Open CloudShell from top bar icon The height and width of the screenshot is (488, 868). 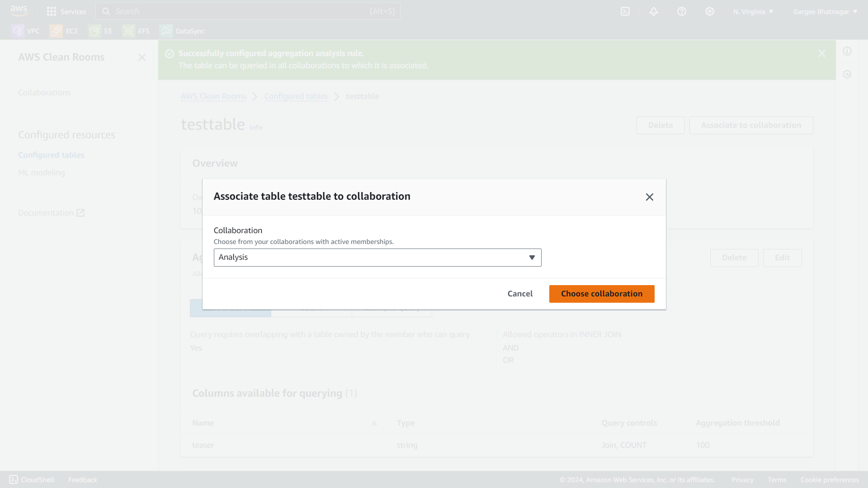[x=625, y=12]
